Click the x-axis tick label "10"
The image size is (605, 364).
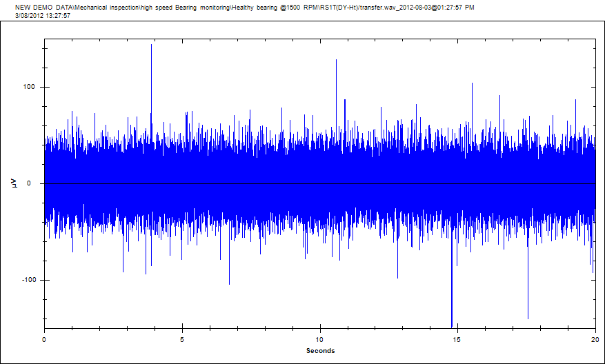(320, 340)
